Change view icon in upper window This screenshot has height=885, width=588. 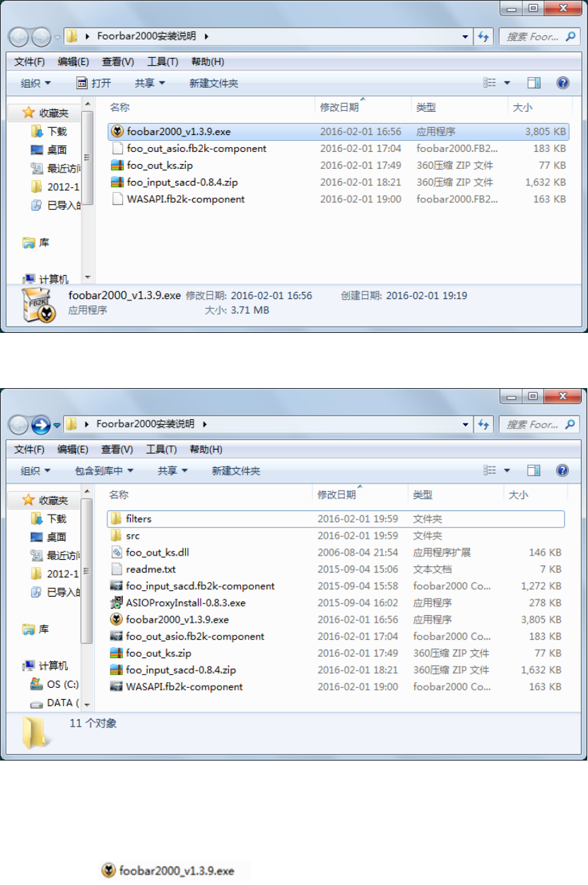(490, 83)
